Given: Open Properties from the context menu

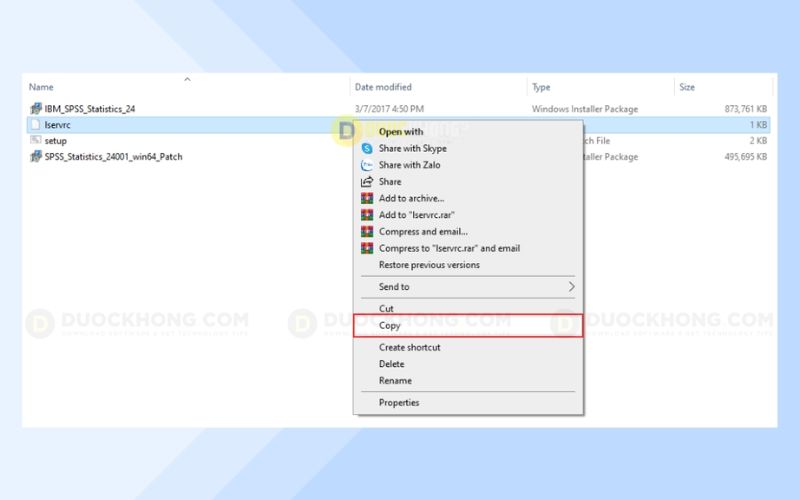Looking at the screenshot, I should click(399, 403).
